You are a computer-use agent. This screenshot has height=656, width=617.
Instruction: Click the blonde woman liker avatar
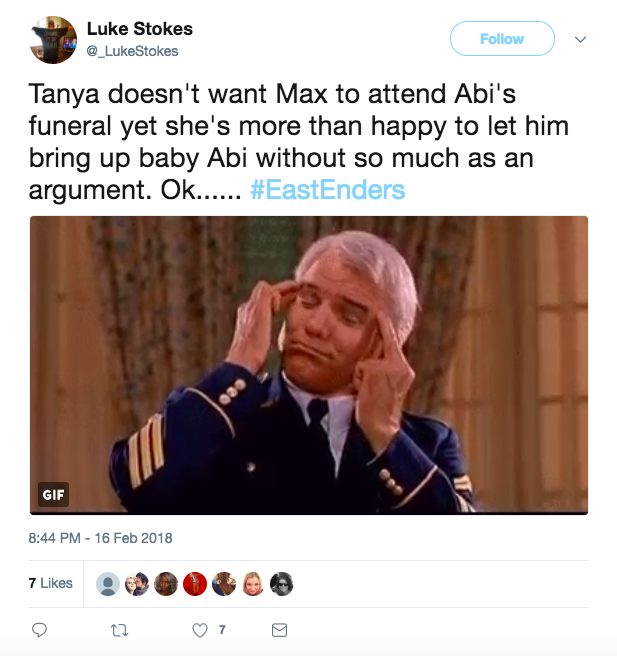coord(253,584)
